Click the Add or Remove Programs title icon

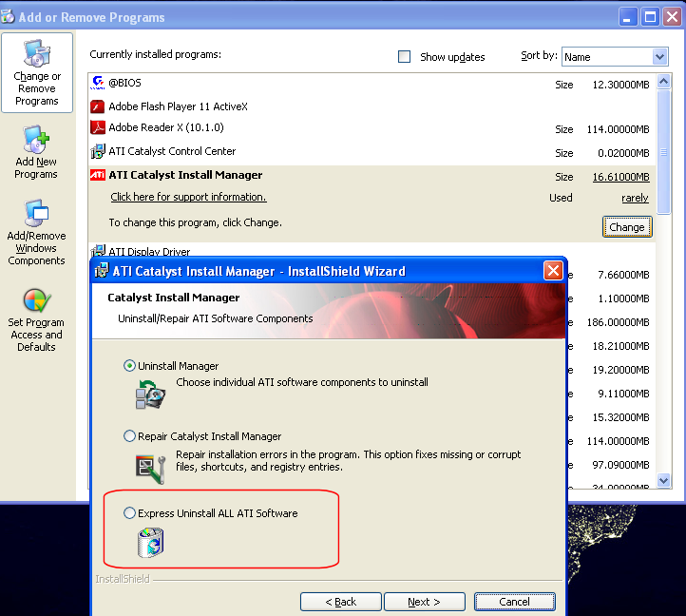8,17
